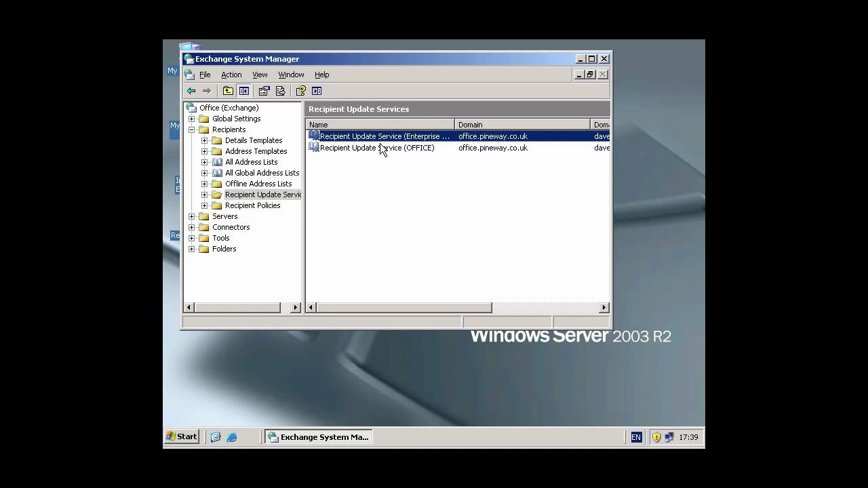Click tree pane scrollbar left arrow
Viewport: 868px width, 488px height.
coord(189,308)
